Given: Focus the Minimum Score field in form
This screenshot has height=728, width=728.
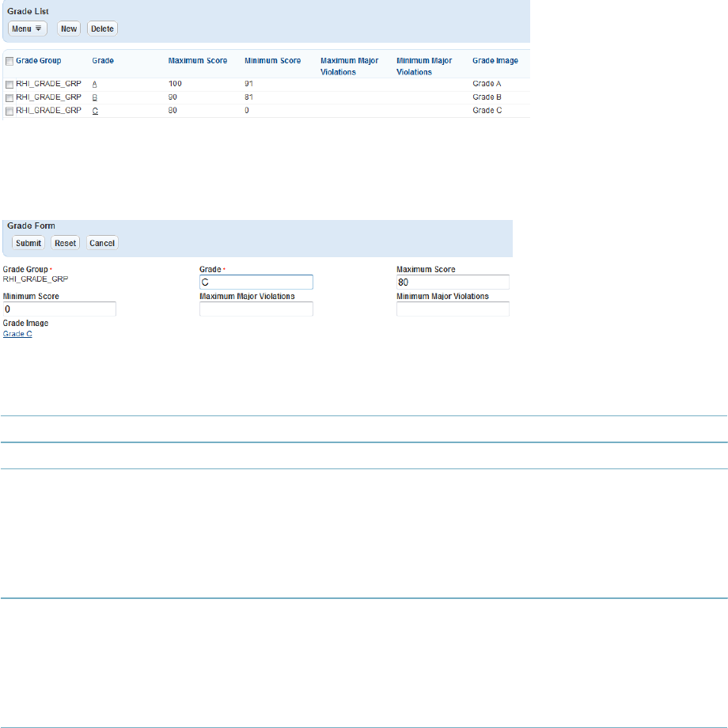Looking at the screenshot, I should [59, 309].
